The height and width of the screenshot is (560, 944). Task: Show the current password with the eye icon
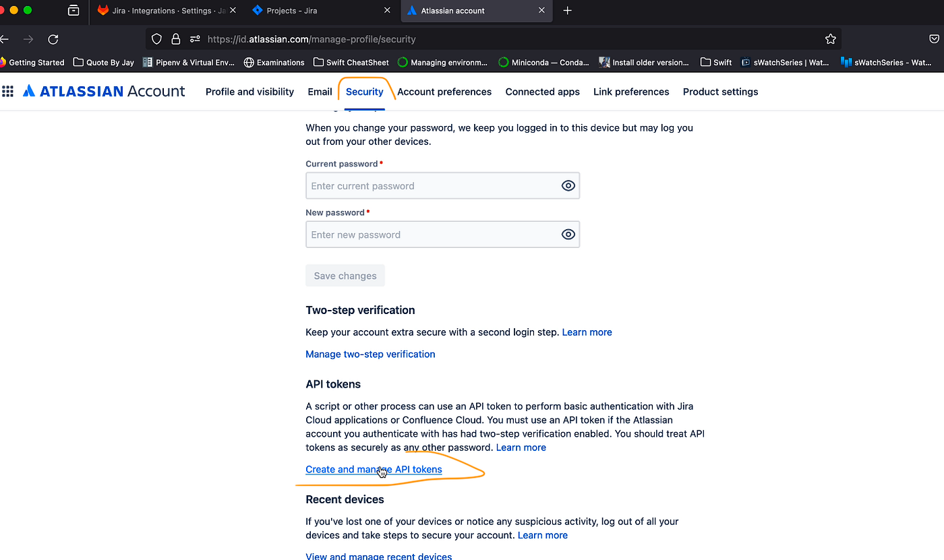(x=568, y=186)
